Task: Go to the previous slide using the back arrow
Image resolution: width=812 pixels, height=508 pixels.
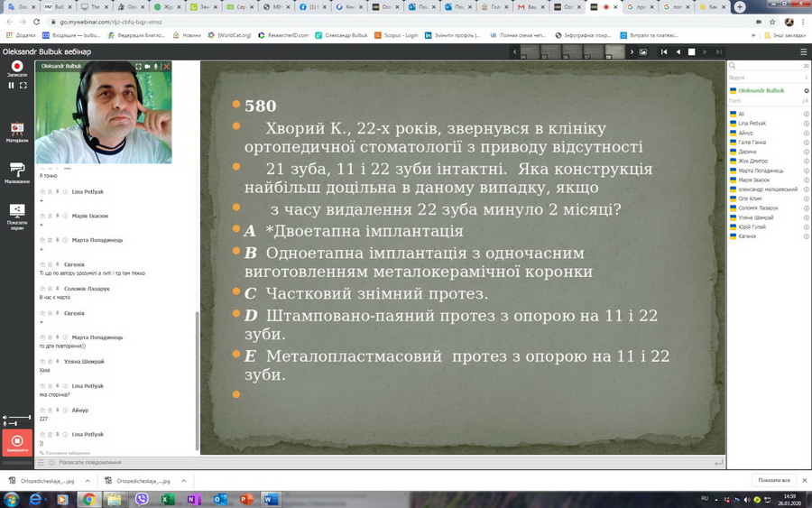Action: point(678,52)
